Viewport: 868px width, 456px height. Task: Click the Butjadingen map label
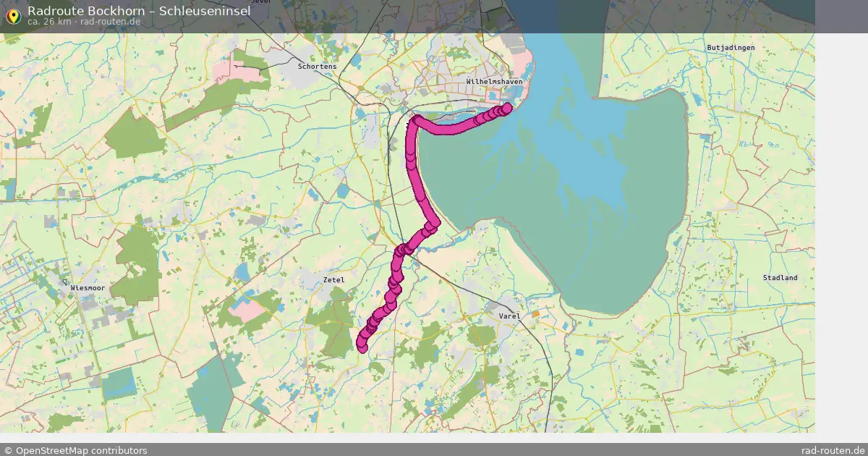731,47
